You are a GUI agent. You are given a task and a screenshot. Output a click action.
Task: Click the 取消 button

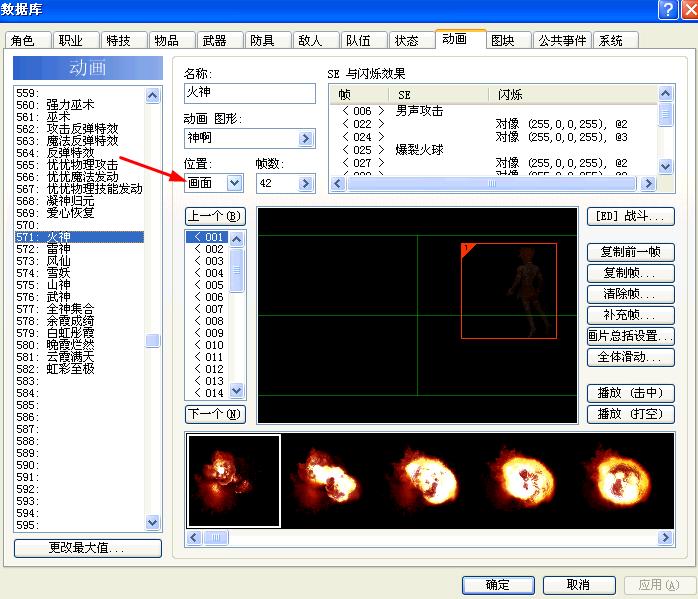(579, 585)
